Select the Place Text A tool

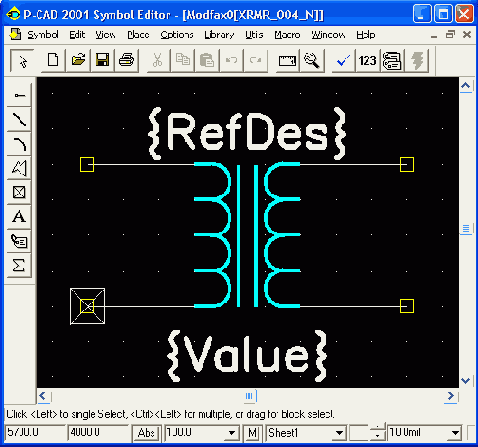pyautogui.click(x=19, y=217)
